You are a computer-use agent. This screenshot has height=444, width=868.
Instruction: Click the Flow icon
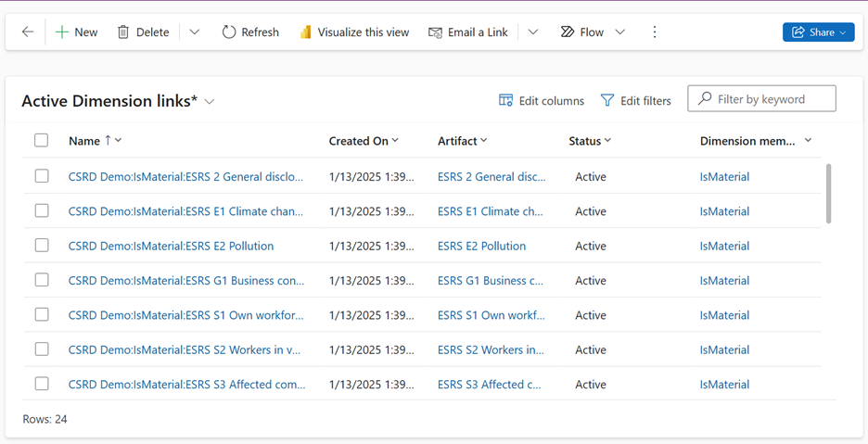(x=568, y=32)
